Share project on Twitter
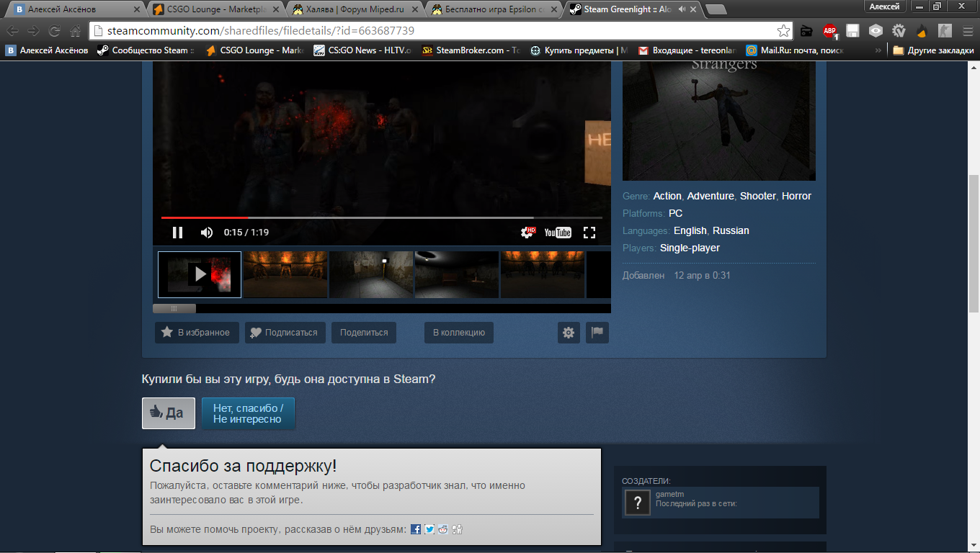The image size is (980, 553). (x=429, y=529)
